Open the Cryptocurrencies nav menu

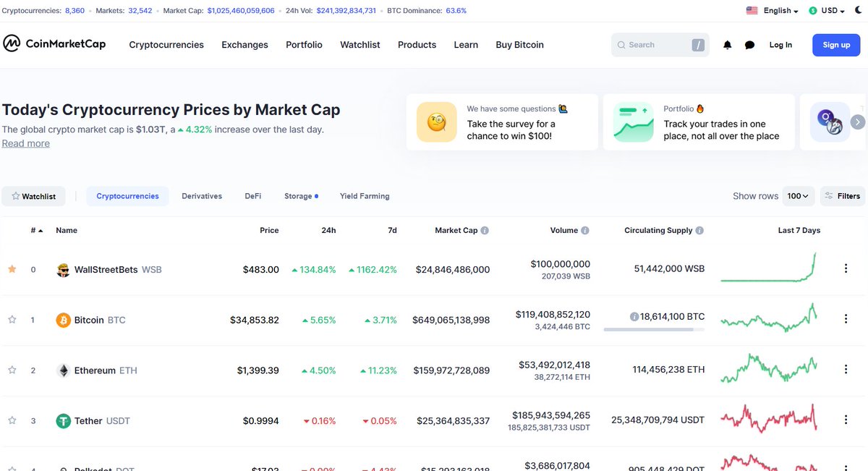pyautogui.click(x=166, y=45)
